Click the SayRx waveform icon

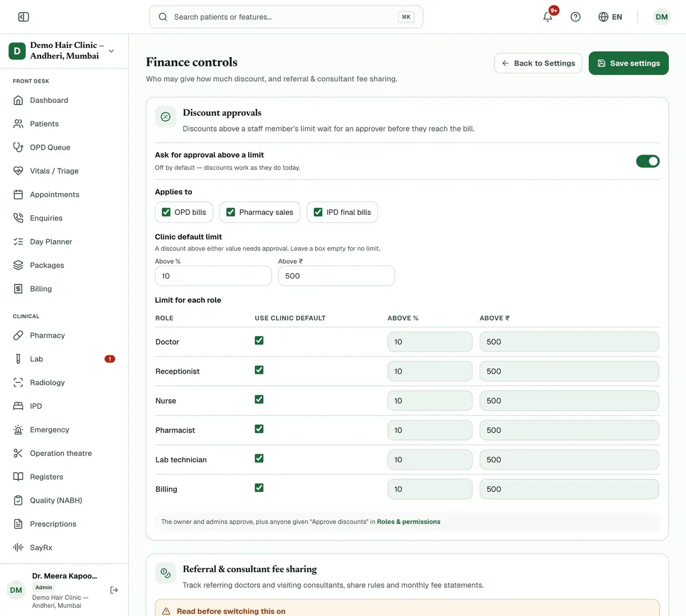18,547
